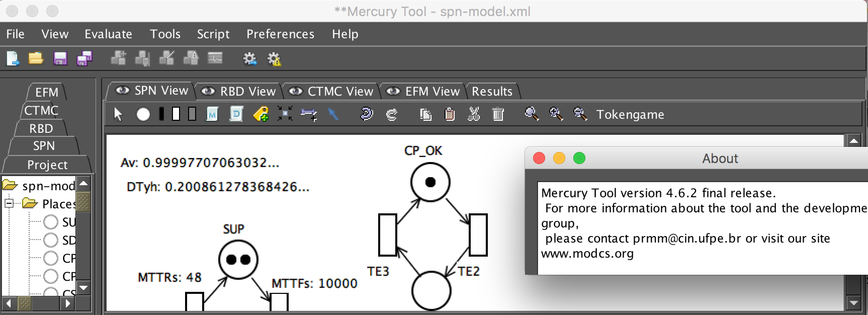Viewport: 868px width, 315px height.
Task: Undo the last SPN edit
Action: click(x=367, y=114)
